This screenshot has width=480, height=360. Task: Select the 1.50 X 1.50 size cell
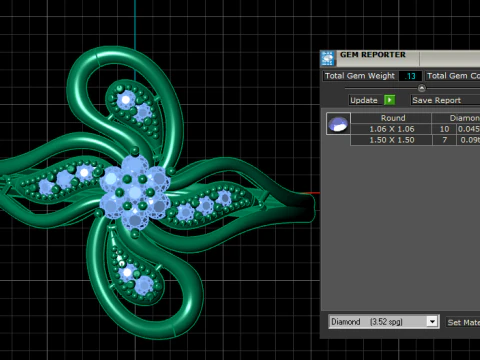[392, 140]
